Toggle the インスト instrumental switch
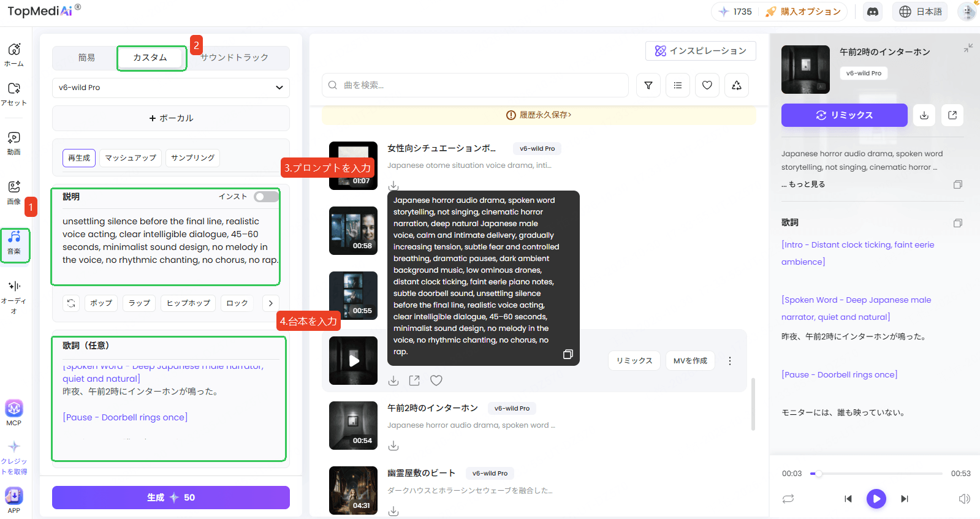This screenshot has width=980, height=519. point(267,197)
